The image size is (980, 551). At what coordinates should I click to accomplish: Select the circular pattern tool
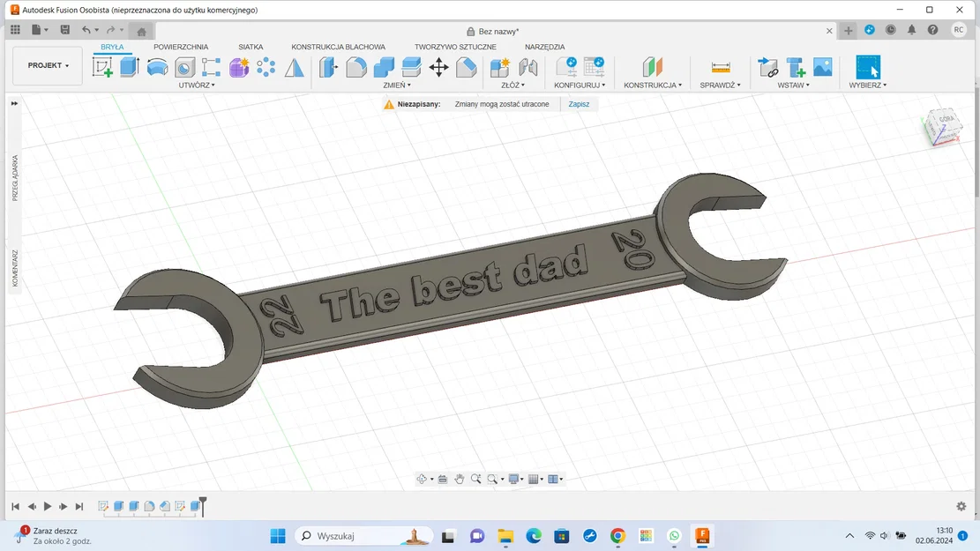(266, 68)
